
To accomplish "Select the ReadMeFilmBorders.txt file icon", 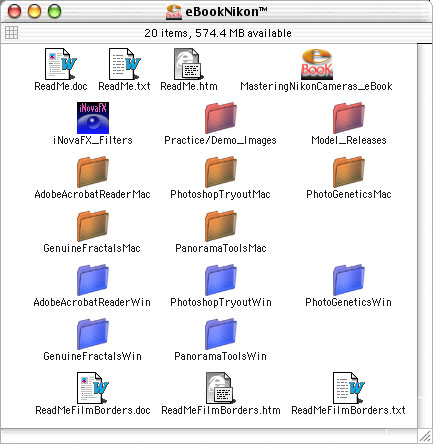I will pos(349,388).
